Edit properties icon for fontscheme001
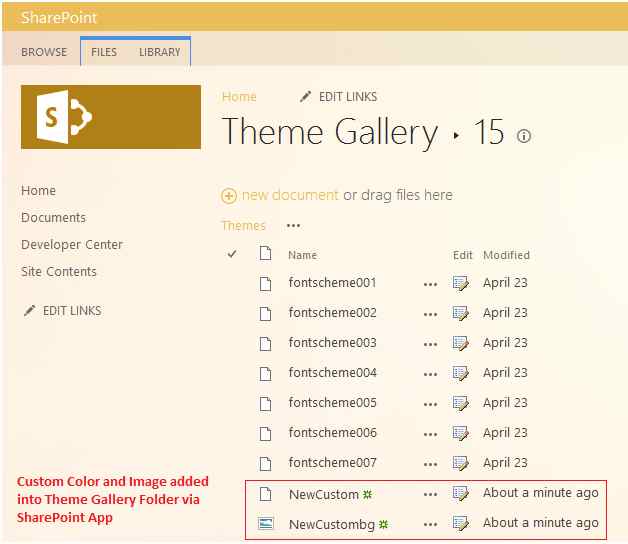This screenshot has height=544, width=628. [461, 284]
